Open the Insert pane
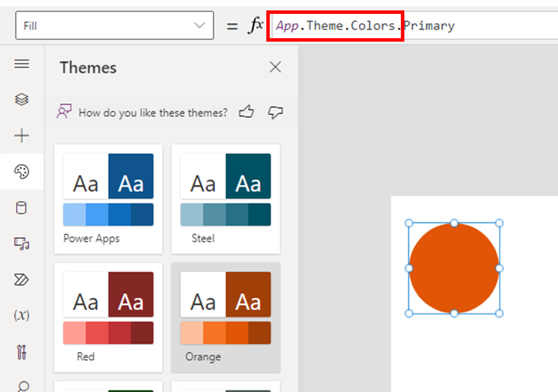 (21, 135)
